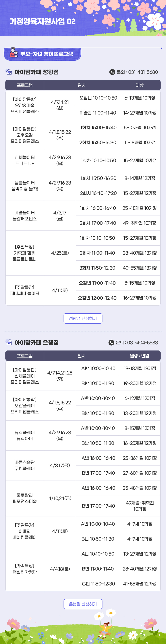Click the 대상 column header
166x644 pixels.
click(140, 85)
